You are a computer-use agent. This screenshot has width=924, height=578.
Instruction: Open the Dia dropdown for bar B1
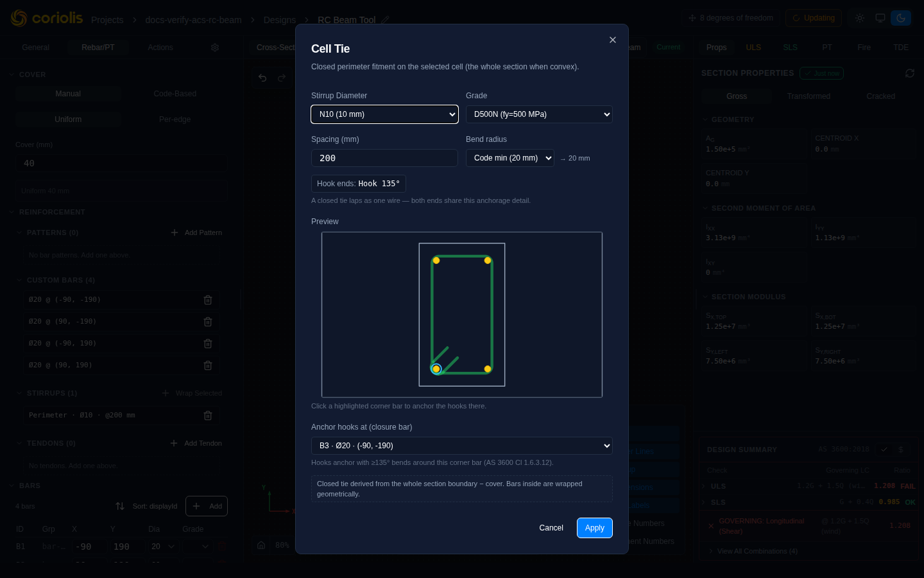[163, 547]
